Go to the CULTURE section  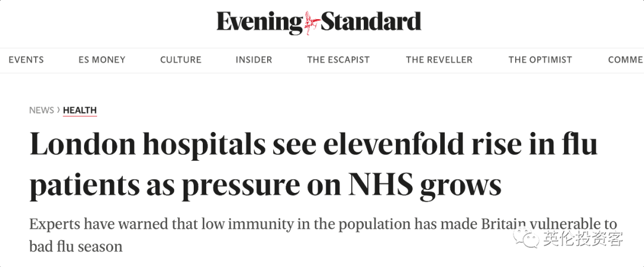pos(181,60)
